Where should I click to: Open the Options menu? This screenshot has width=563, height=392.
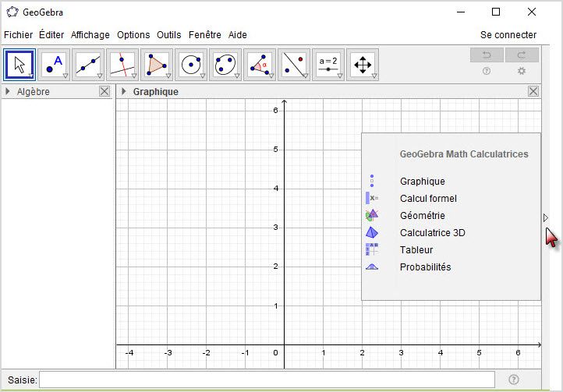133,35
